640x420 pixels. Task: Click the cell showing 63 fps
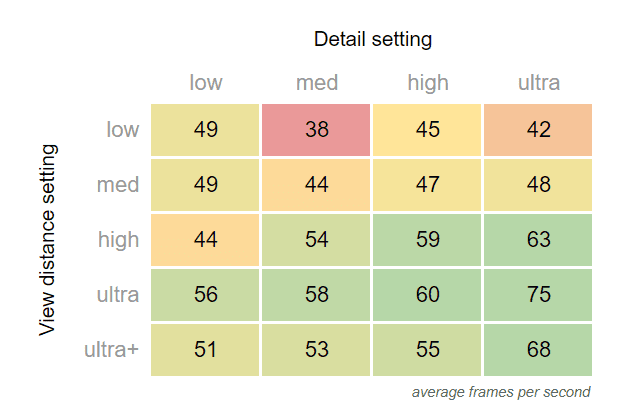tap(538, 240)
